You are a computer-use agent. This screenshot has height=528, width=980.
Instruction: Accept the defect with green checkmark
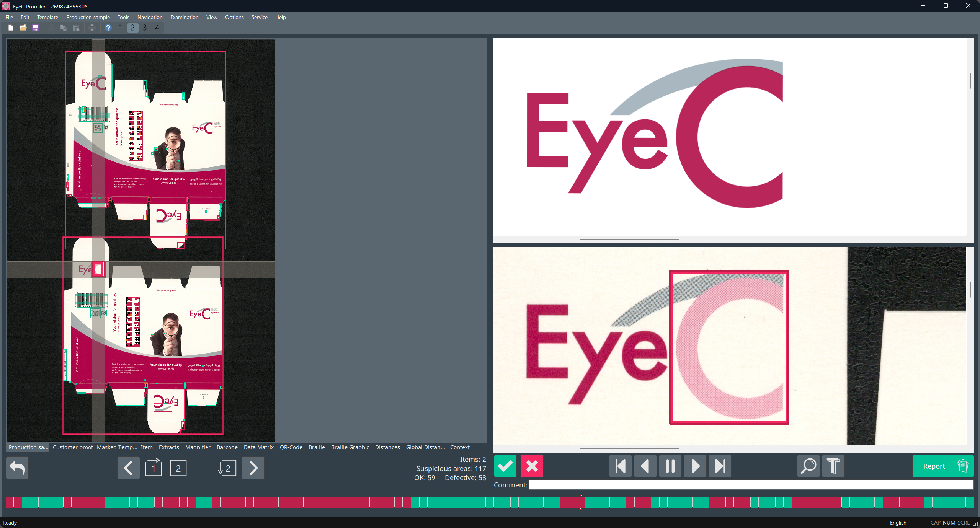[505, 466]
